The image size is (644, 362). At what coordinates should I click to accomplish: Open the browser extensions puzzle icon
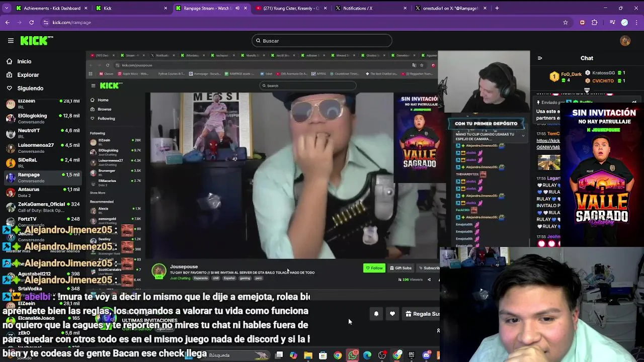click(595, 22)
